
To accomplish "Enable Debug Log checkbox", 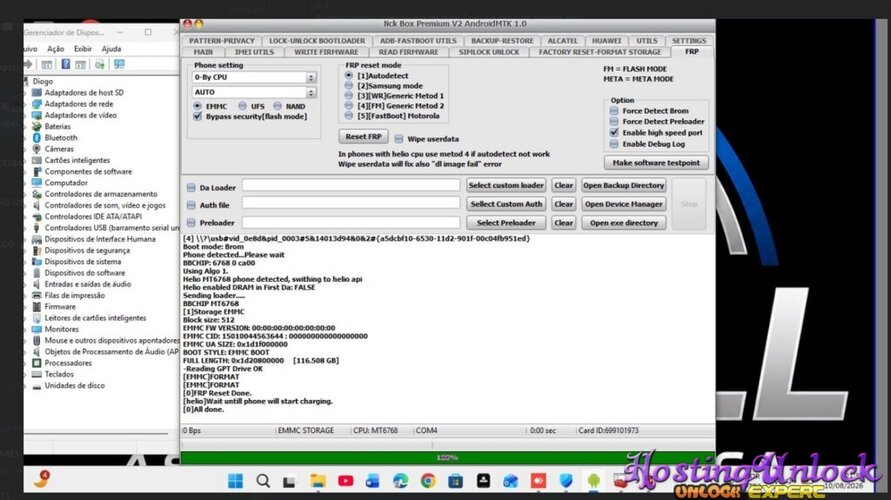I will (x=614, y=144).
